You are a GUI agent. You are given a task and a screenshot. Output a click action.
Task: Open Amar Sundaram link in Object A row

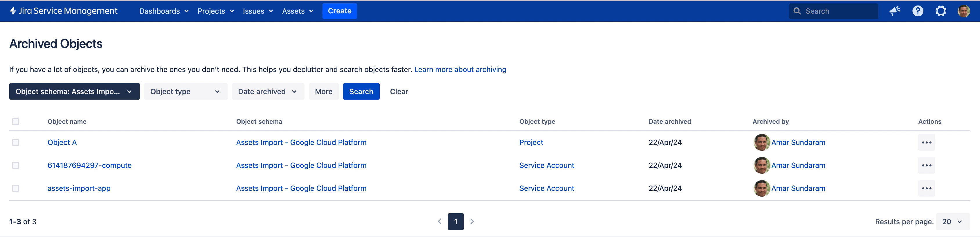click(x=798, y=142)
